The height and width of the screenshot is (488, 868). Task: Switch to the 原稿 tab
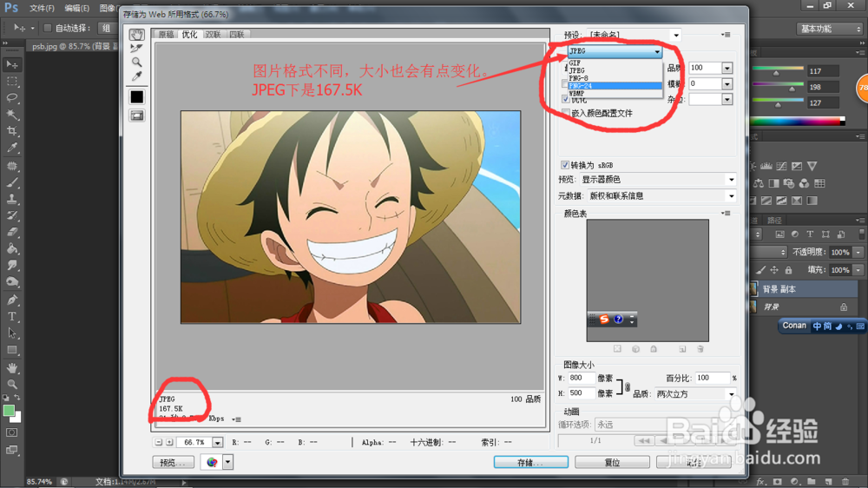tap(166, 35)
